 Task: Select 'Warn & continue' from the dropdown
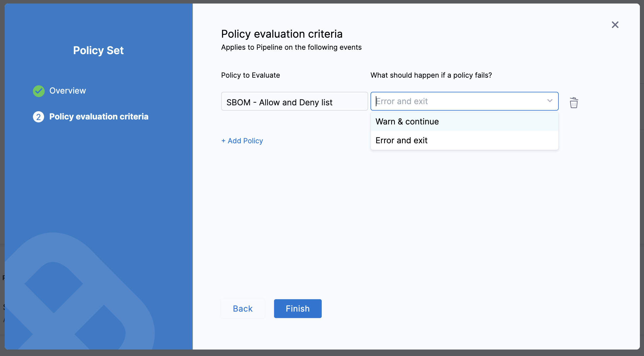(x=407, y=121)
